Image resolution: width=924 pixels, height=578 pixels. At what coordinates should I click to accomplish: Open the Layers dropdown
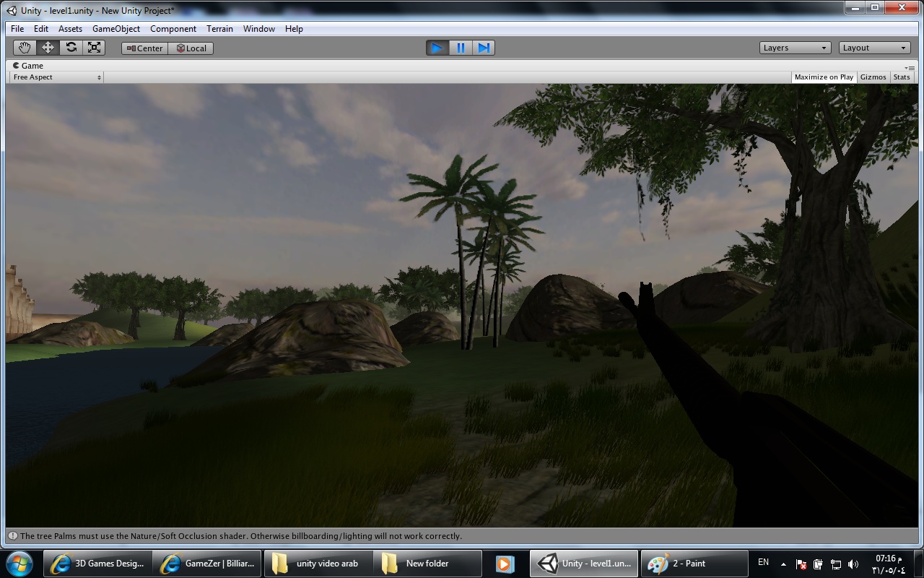click(x=796, y=48)
